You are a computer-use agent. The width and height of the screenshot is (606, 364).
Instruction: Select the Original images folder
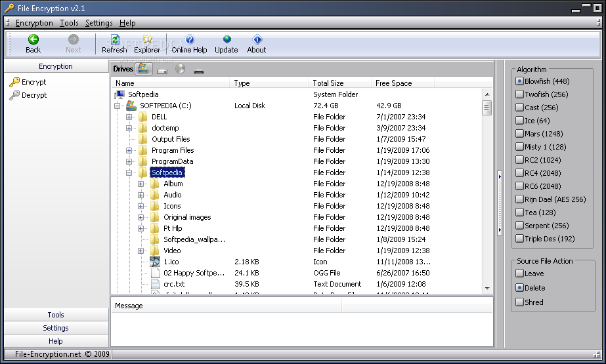pyautogui.click(x=187, y=217)
